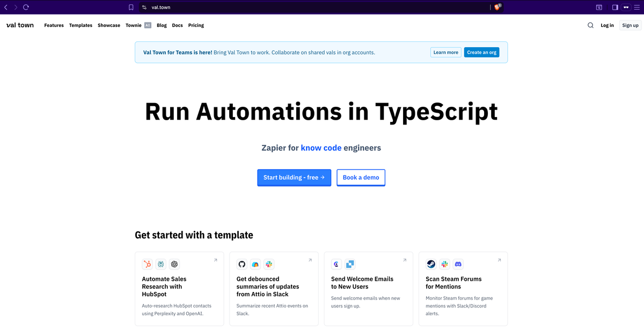The height and width of the screenshot is (336, 644).
Task: Open site settings icon beside val.town URL
Action: click(144, 8)
